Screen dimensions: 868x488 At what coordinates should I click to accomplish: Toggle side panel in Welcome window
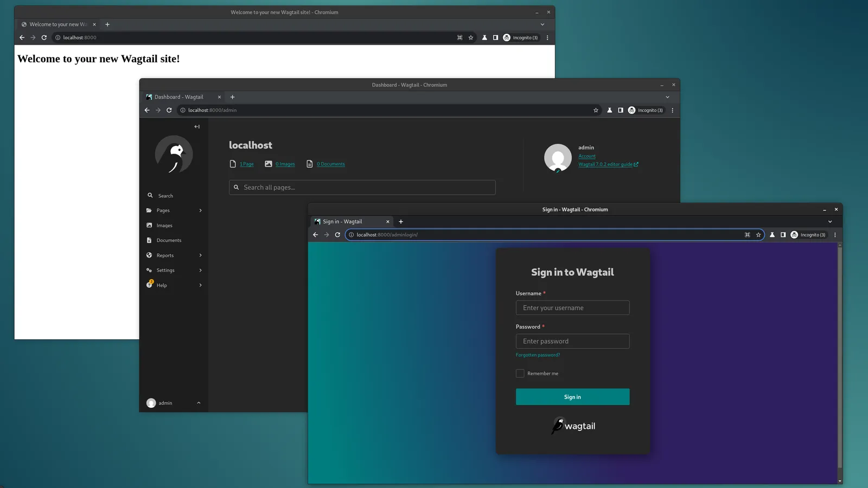[x=495, y=37]
